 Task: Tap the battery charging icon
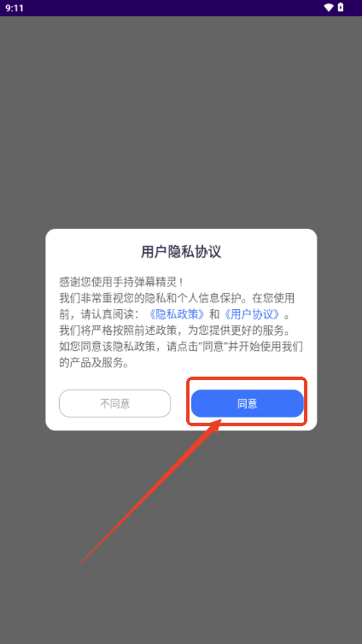coord(341,8)
